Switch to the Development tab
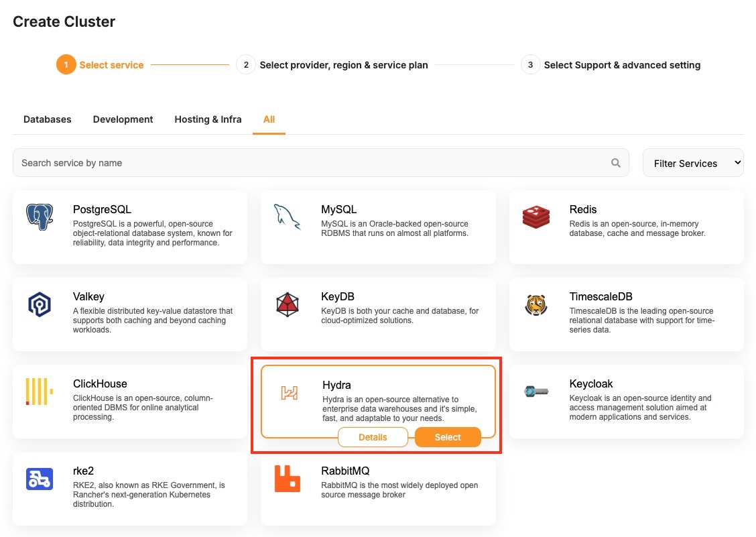This screenshot has width=756, height=537. [123, 119]
